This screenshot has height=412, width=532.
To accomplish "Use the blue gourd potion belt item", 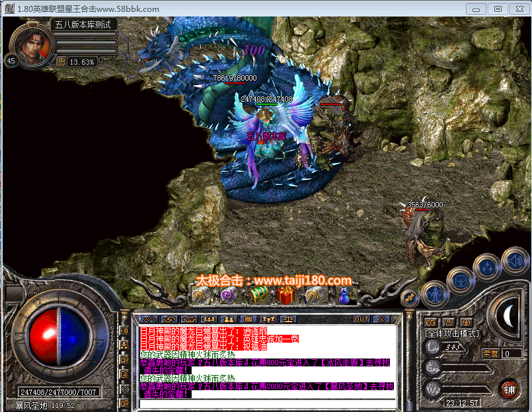I will (x=344, y=296).
